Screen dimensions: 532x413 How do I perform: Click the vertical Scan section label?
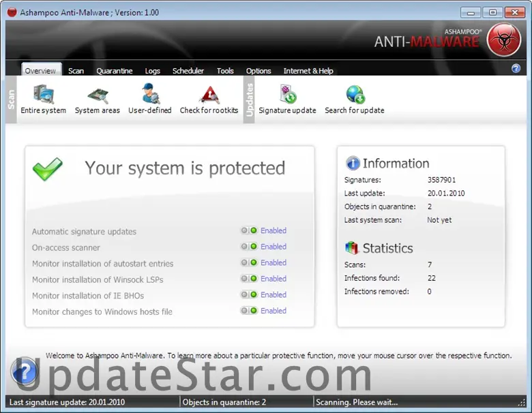coord(11,100)
